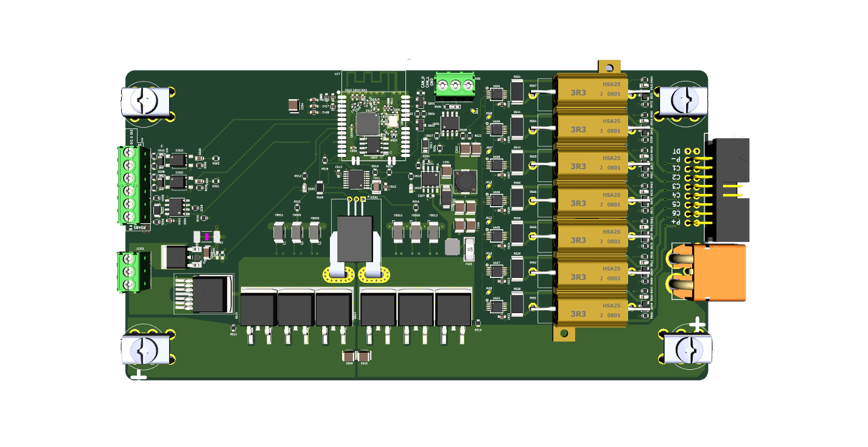
Task: Click the black box header connector
Action: click(727, 190)
